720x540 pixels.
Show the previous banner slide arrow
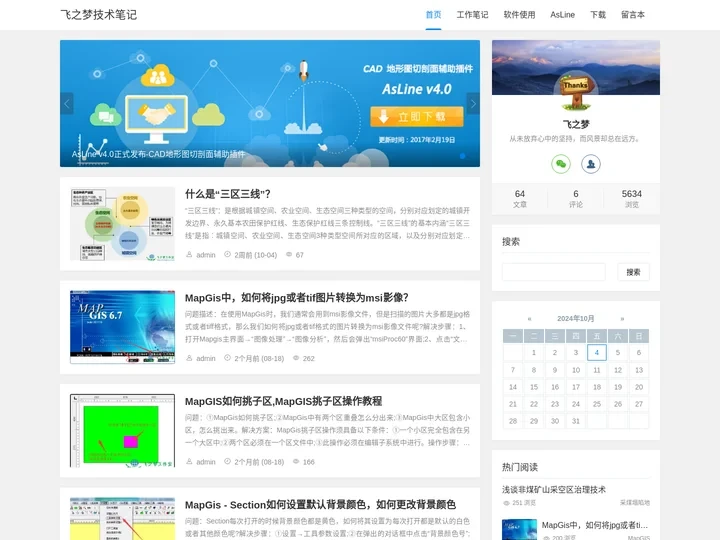click(67, 103)
